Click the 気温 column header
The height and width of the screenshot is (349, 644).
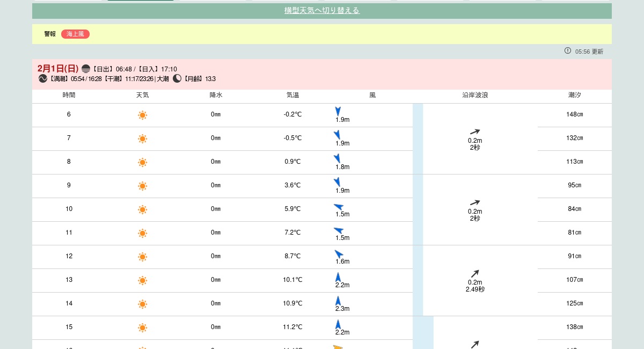(x=294, y=95)
